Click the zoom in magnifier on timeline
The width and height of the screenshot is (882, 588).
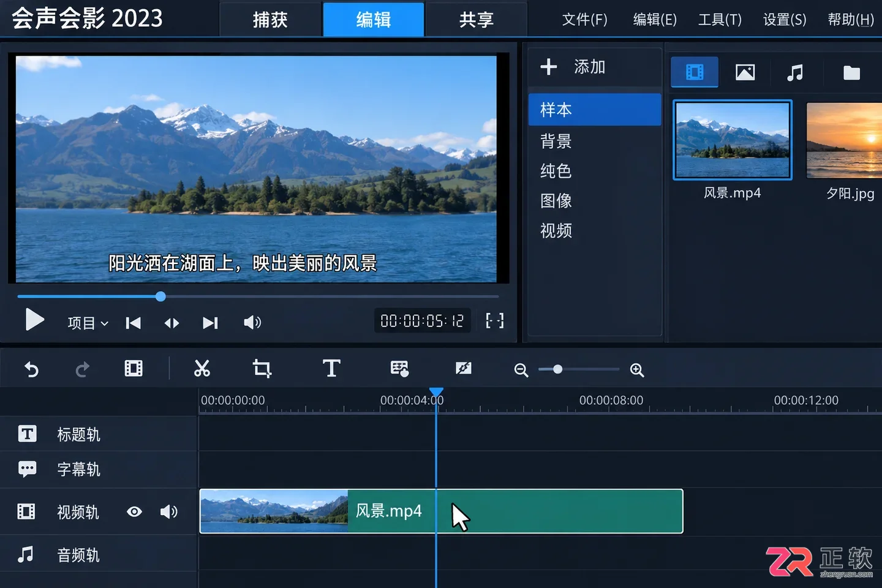tap(637, 370)
